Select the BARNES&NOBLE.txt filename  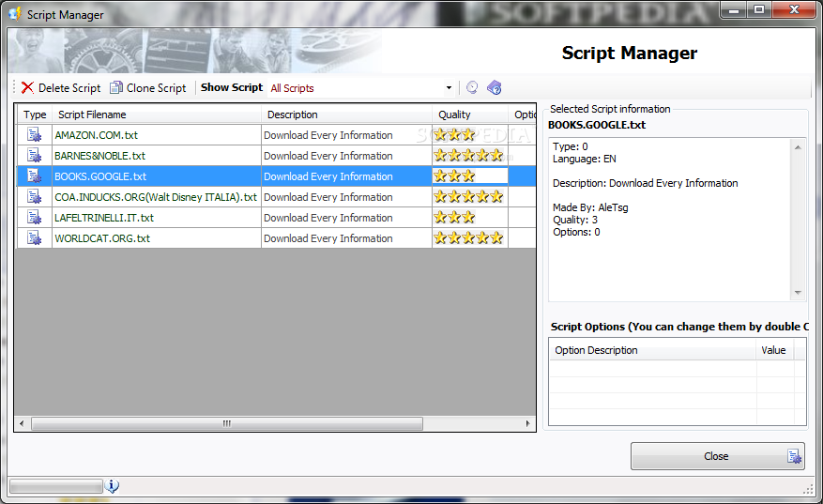pyautogui.click(x=99, y=156)
